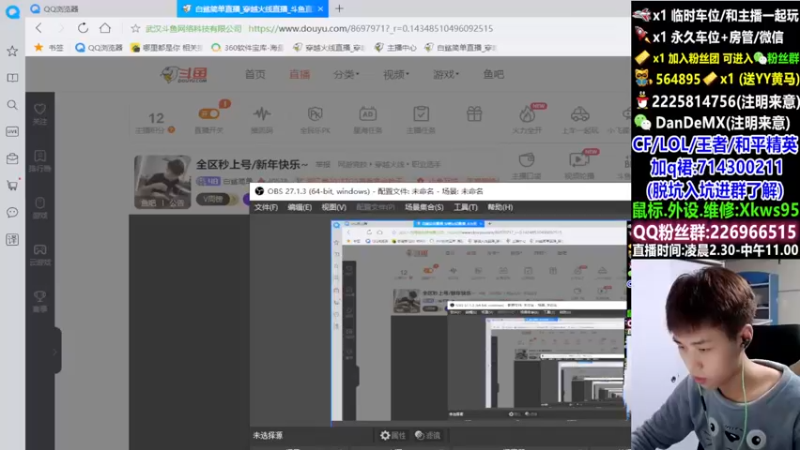800x450 pixels.
Task: Collapse the Douyu left sidebar arrow tab
Action: click(x=55, y=351)
